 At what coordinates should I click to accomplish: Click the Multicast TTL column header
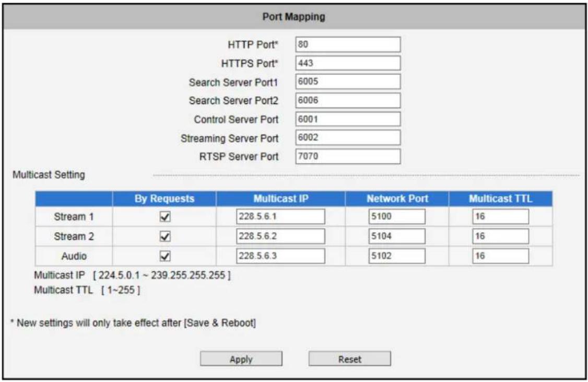[x=501, y=199]
